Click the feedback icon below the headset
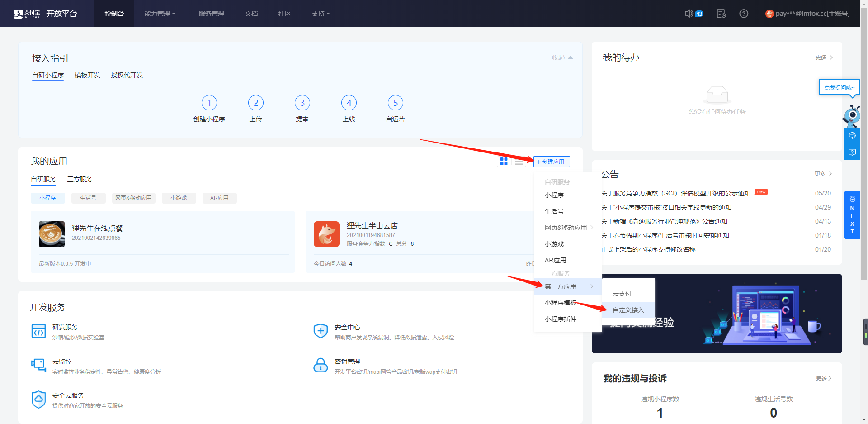This screenshot has height=424, width=868. (852, 152)
